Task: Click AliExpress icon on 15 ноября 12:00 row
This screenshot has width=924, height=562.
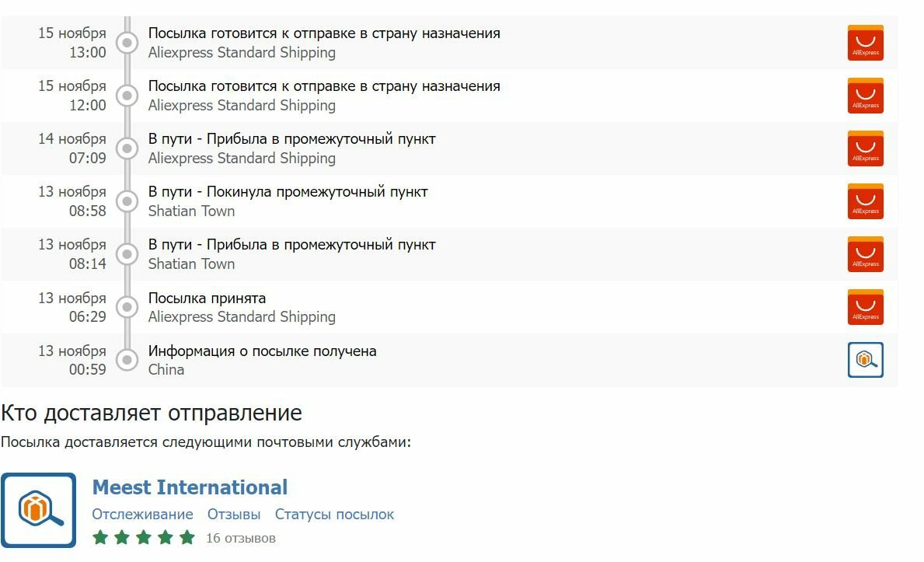Action: 865,96
